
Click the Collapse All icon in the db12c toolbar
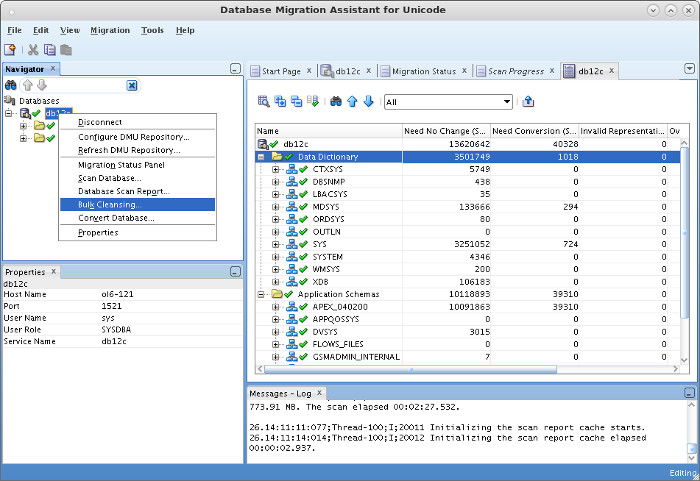[296, 101]
